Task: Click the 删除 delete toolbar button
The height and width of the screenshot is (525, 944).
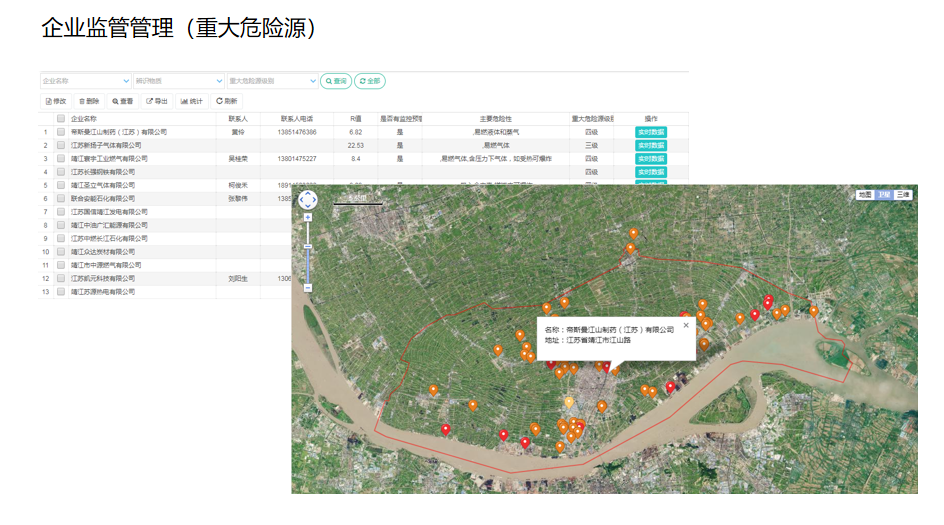Action: [x=89, y=101]
